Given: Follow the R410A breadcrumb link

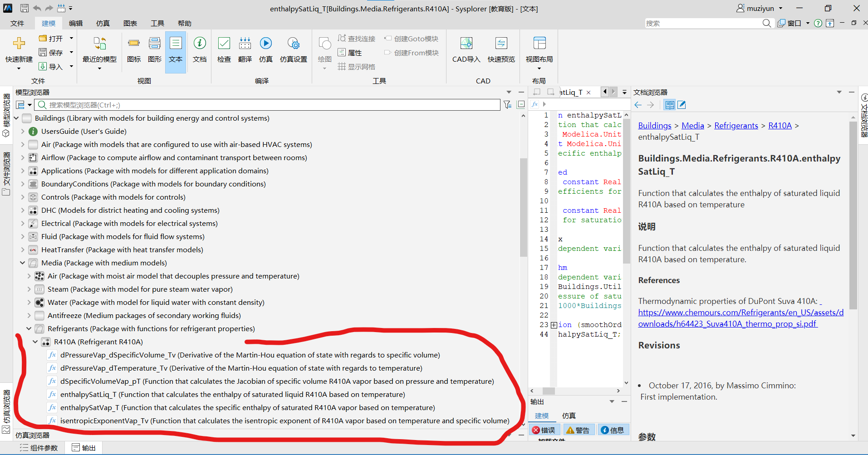Looking at the screenshot, I should (780, 126).
